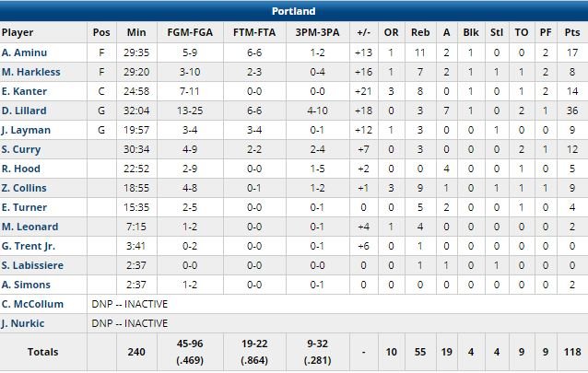
Task: Select A. Simons player link
Action: coord(25,285)
